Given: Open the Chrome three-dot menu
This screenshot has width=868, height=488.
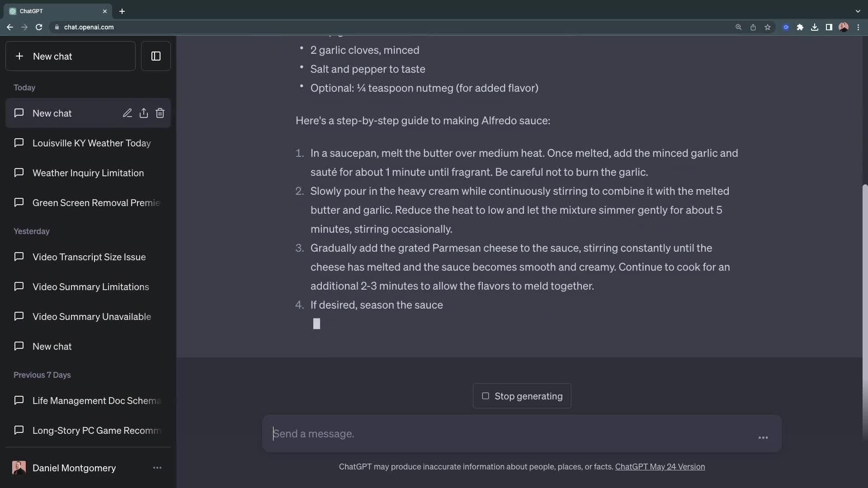Looking at the screenshot, I should (858, 27).
